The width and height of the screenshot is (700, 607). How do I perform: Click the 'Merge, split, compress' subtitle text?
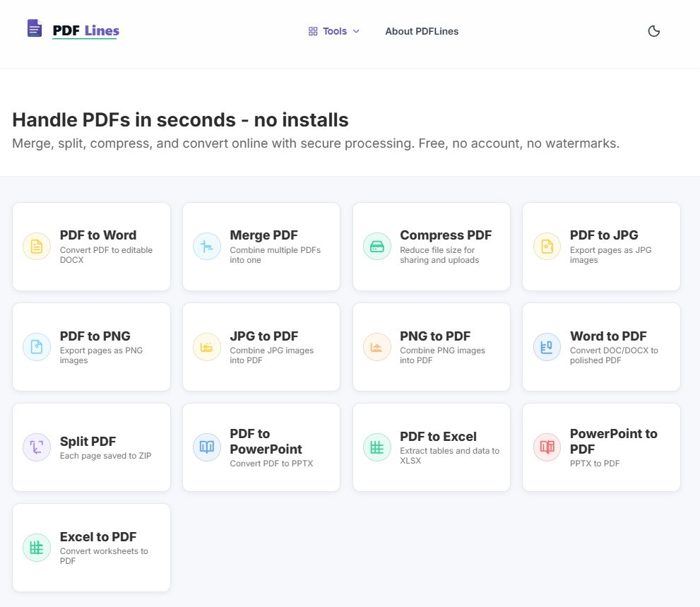[316, 143]
